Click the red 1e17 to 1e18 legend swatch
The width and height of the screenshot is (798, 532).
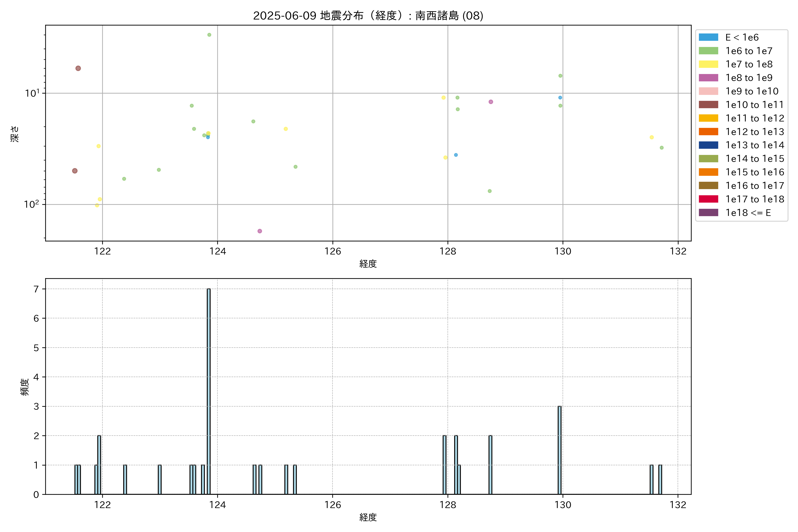point(708,199)
